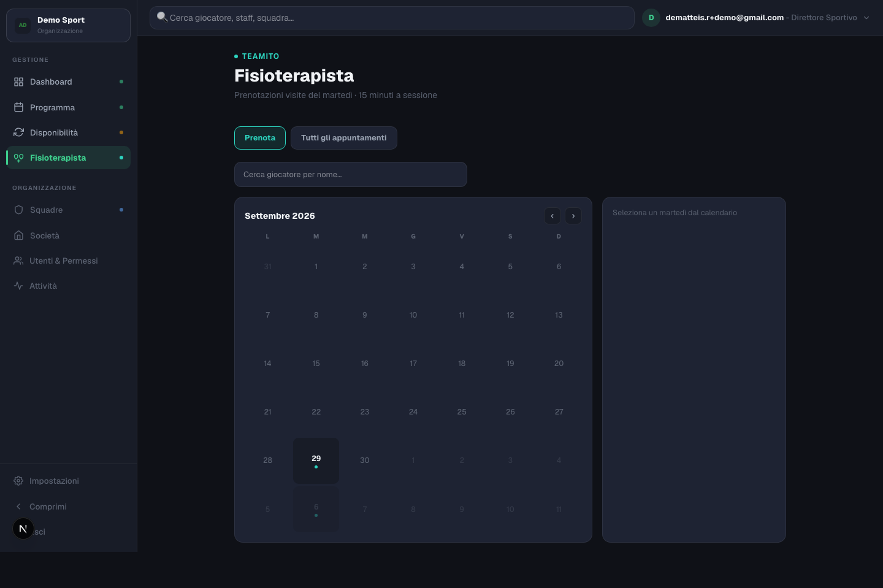Go to next month in calendar

click(x=573, y=216)
